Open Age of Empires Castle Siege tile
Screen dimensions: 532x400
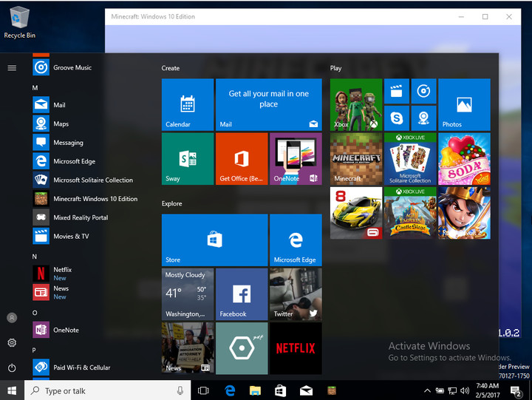tap(410, 213)
